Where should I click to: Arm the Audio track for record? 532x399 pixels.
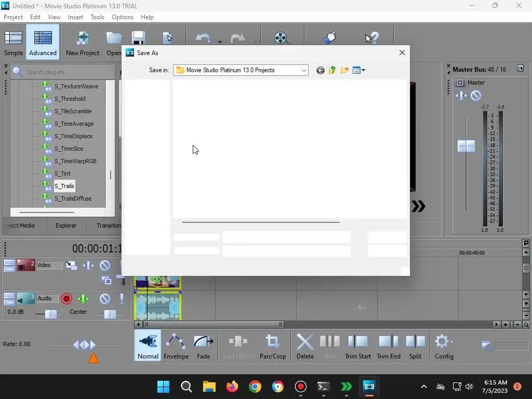(x=66, y=299)
